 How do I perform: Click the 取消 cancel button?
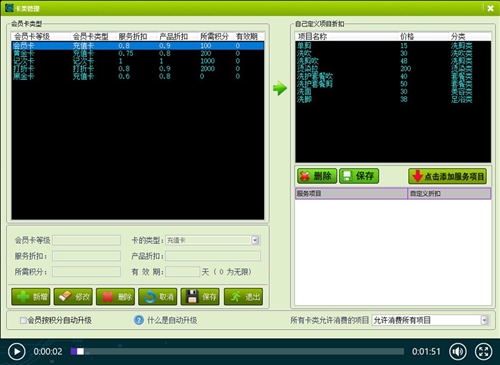(158, 297)
